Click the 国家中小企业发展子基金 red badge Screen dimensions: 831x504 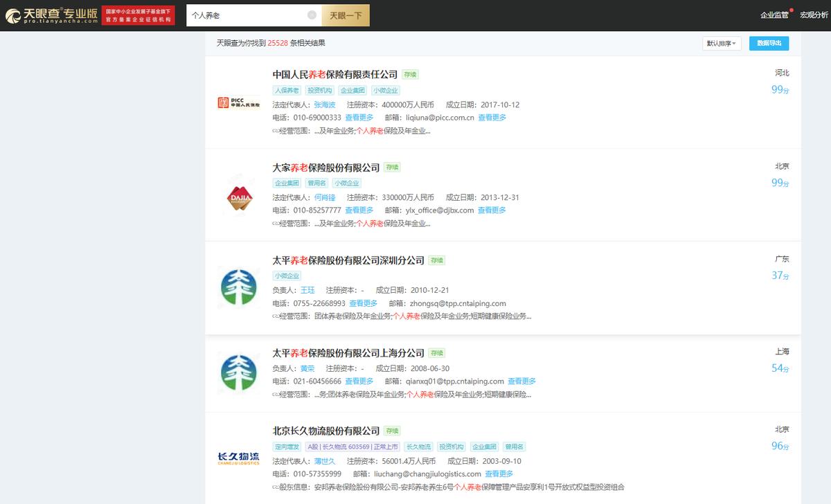point(138,15)
